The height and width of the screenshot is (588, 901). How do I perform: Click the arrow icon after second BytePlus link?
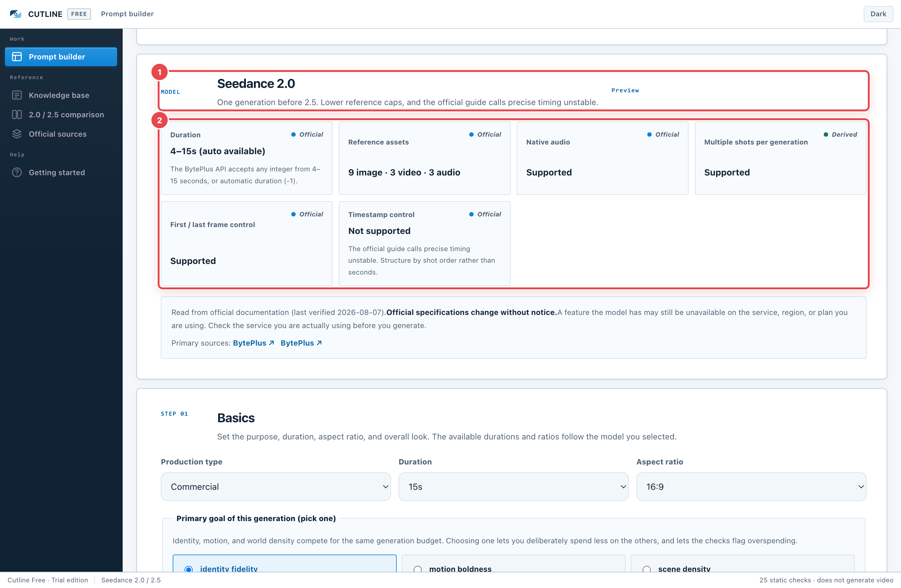click(x=319, y=343)
